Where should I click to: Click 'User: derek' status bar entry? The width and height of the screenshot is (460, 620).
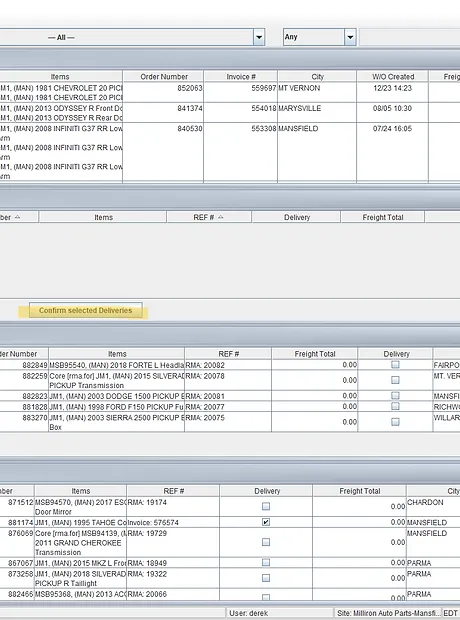click(x=279, y=613)
